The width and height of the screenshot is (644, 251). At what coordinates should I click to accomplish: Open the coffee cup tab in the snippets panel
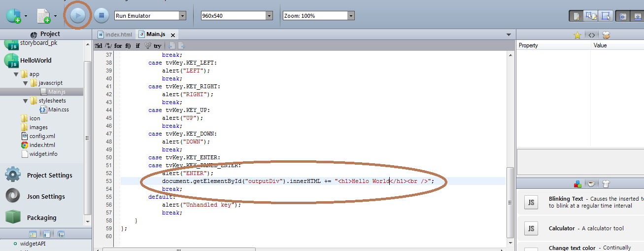coord(591,184)
